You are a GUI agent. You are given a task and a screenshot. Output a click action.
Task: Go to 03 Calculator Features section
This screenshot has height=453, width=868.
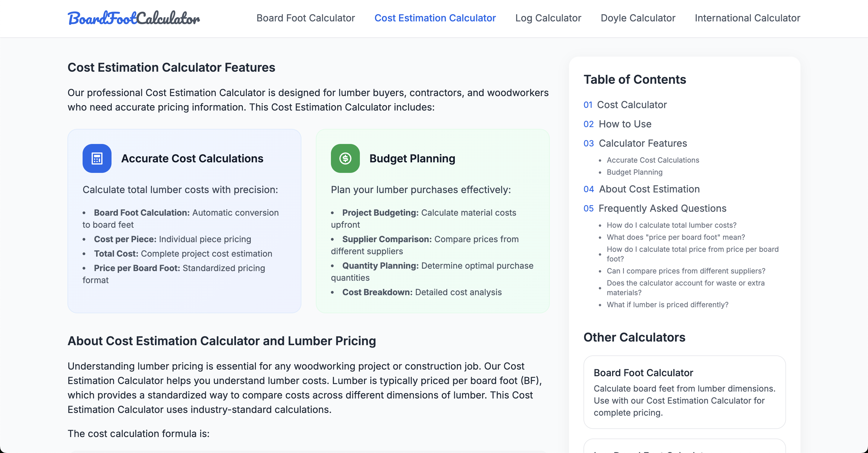tap(635, 143)
